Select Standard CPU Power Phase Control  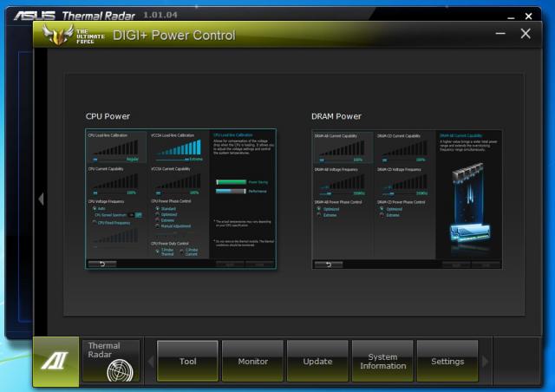coord(158,208)
